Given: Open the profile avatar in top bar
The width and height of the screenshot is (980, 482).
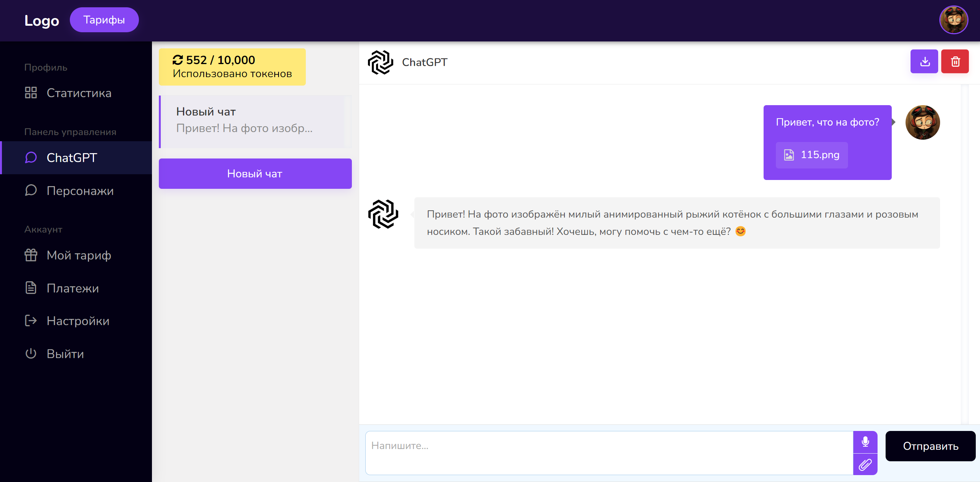Looking at the screenshot, I should point(953,20).
